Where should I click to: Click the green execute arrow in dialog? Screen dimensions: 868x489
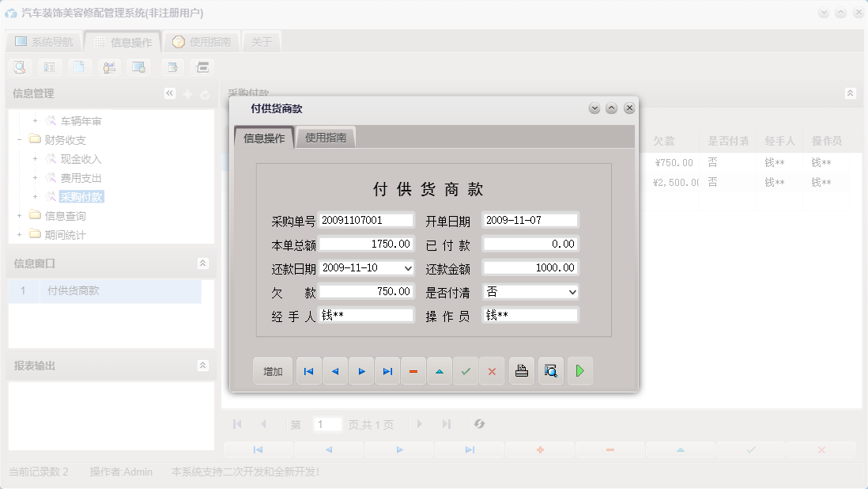click(x=579, y=370)
